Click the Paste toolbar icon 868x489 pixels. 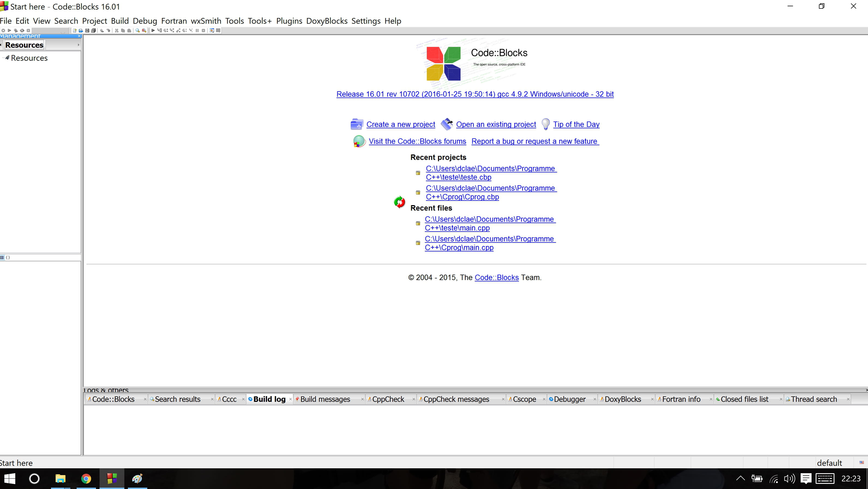point(129,31)
